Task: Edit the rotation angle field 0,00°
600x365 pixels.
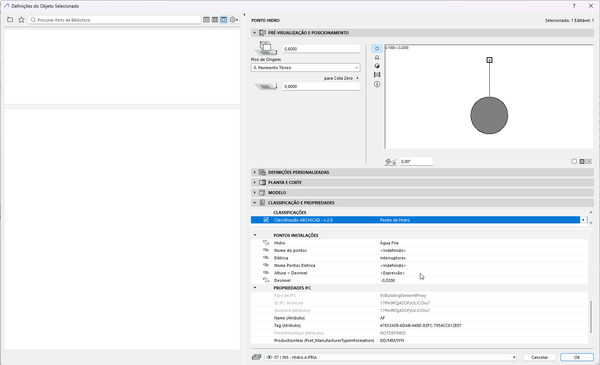Action: coord(416,162)
